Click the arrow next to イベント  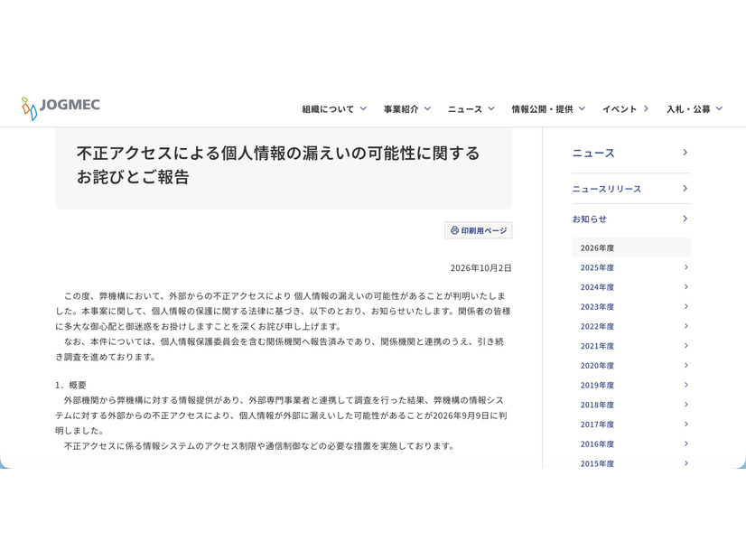(646, 108)
